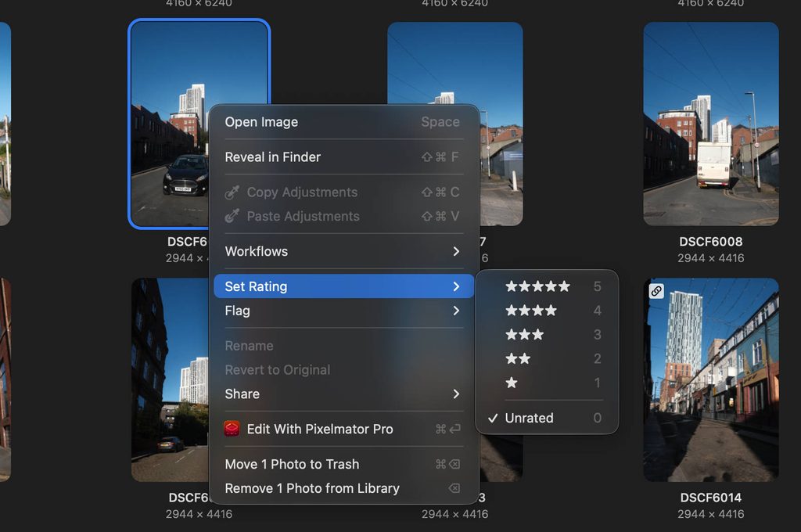
Task: Expand the Flag submenu chevron
Action: [x=456, y=311]
